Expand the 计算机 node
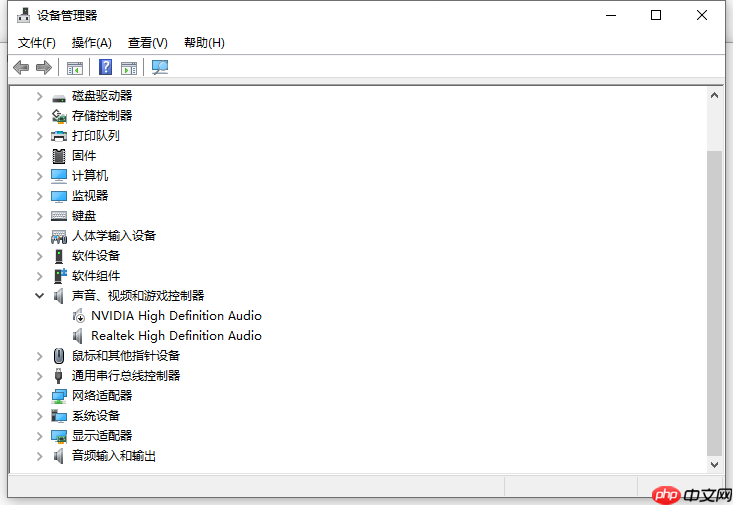The height and width of the screenshot is (505, 733). pyautogui.click(x=40, y=176)
